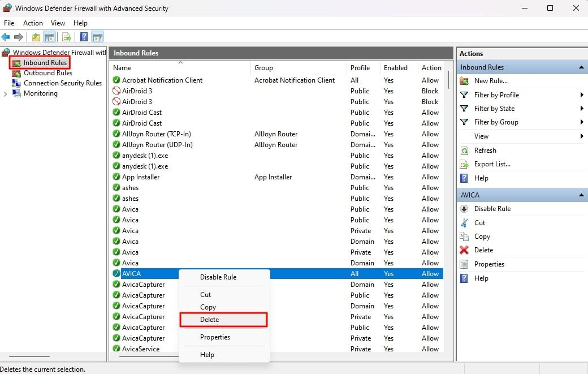Click the blue Help toolbar icon

click(84, 37)
